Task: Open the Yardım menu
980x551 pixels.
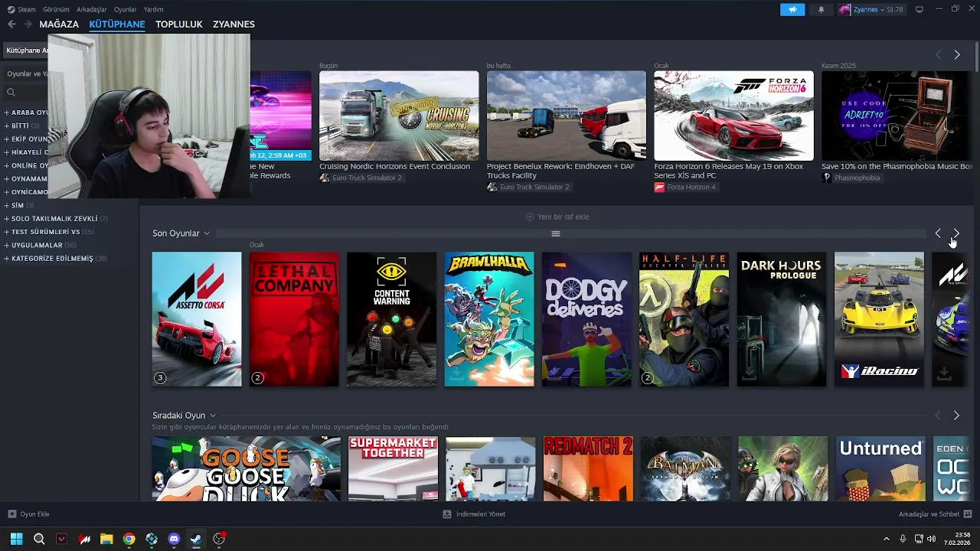Action: click(x=153, y=9)
